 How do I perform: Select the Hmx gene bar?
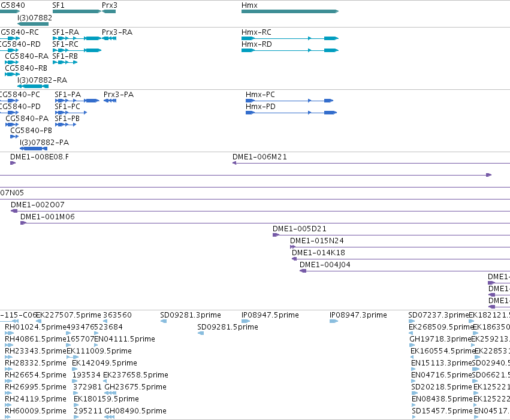pos(290,11)
